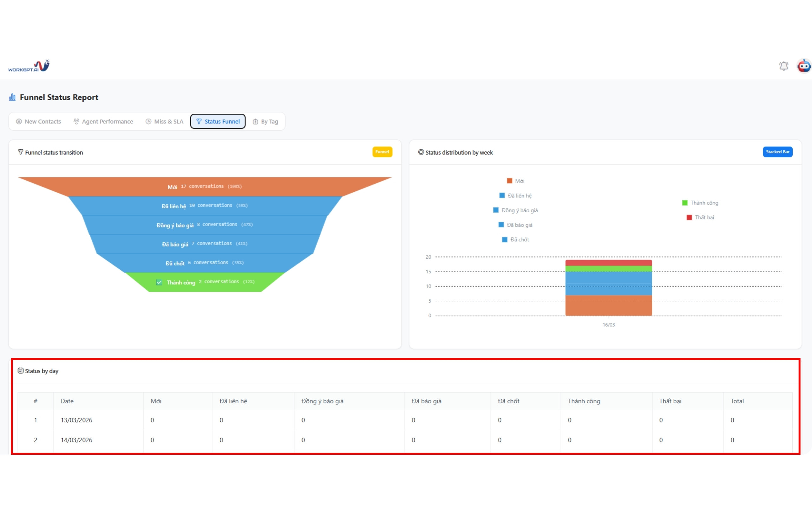This screenshot has width=812, height=507.
Task: Click the robot user avatar icon
Action: click(804, 66)
